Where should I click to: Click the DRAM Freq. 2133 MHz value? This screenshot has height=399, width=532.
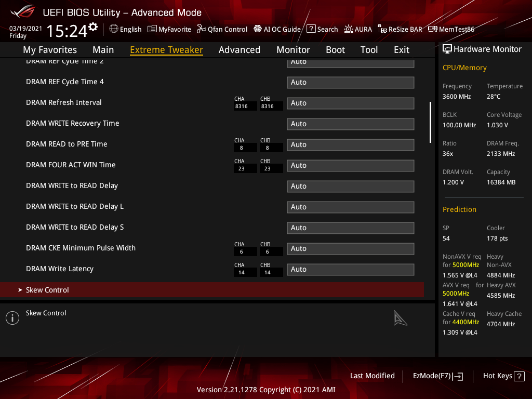coord(501,154)
